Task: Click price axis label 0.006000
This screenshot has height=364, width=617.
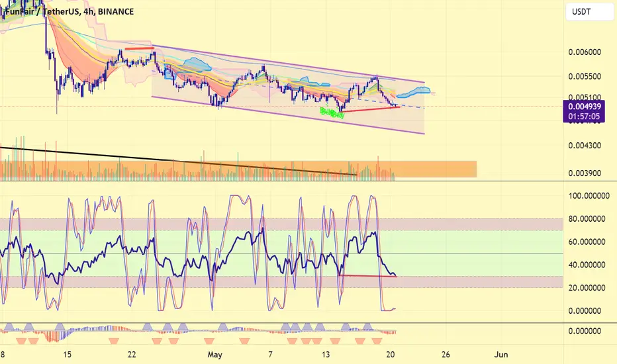Action: 585,52
